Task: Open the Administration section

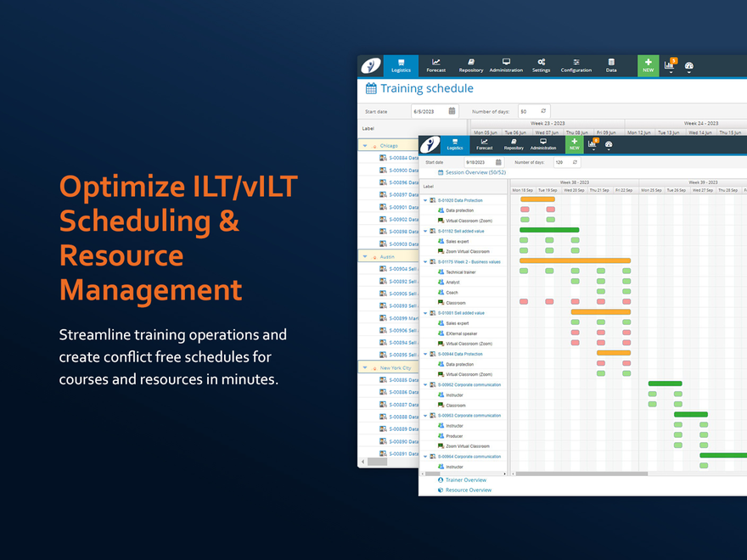Action: coord(507,64)
